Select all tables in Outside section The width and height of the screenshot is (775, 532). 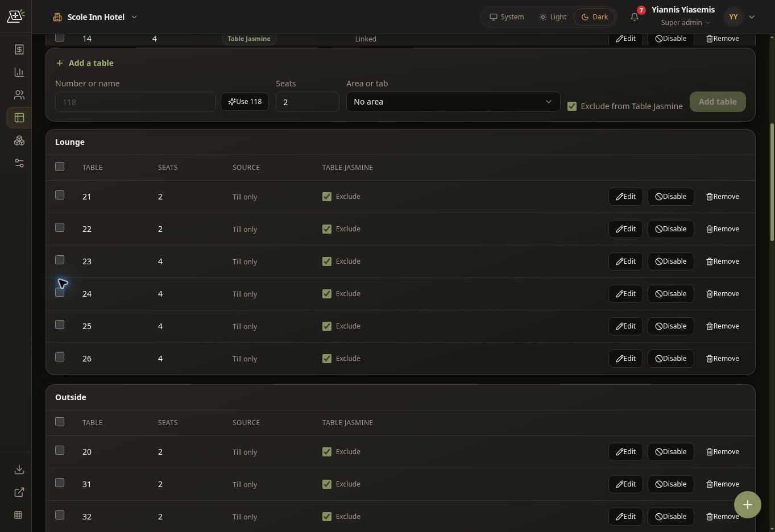pos(60,422)
